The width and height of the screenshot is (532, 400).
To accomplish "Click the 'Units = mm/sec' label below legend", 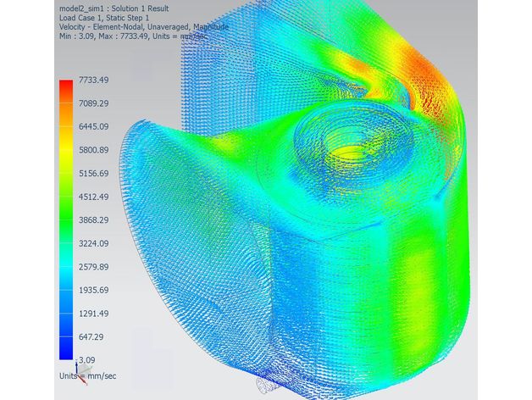I will click(87, 376).
